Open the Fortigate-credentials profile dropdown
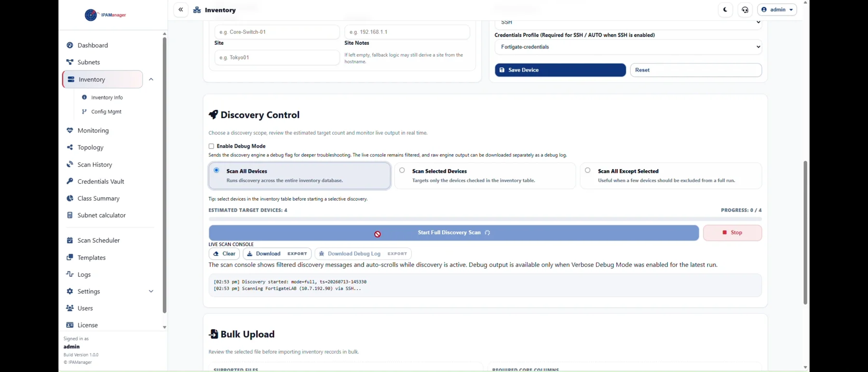868x372 pixels. (628, 47)
